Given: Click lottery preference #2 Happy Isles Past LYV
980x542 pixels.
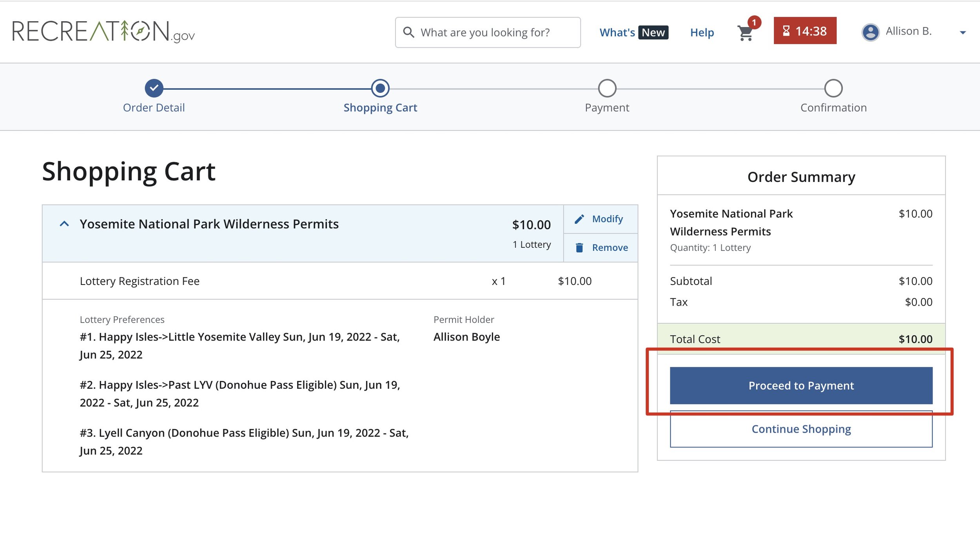Looking at the screenshot, I should coord(240,394).
